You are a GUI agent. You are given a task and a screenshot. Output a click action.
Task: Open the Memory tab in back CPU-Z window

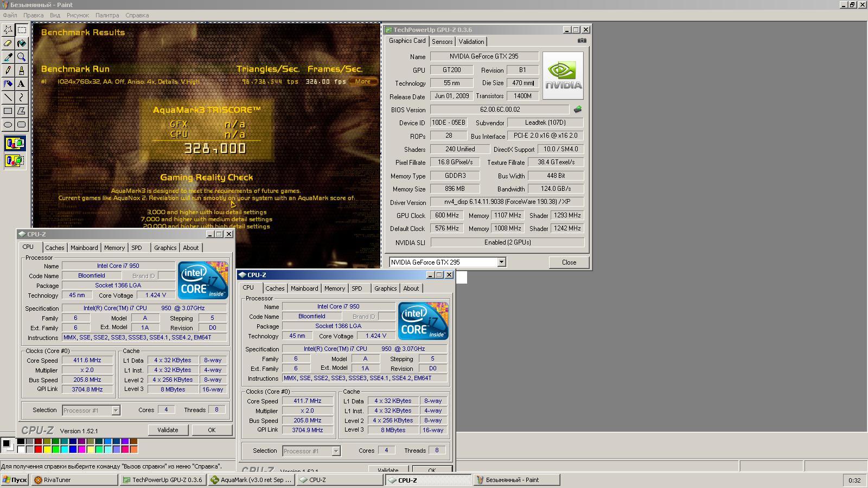click(114, 248)
